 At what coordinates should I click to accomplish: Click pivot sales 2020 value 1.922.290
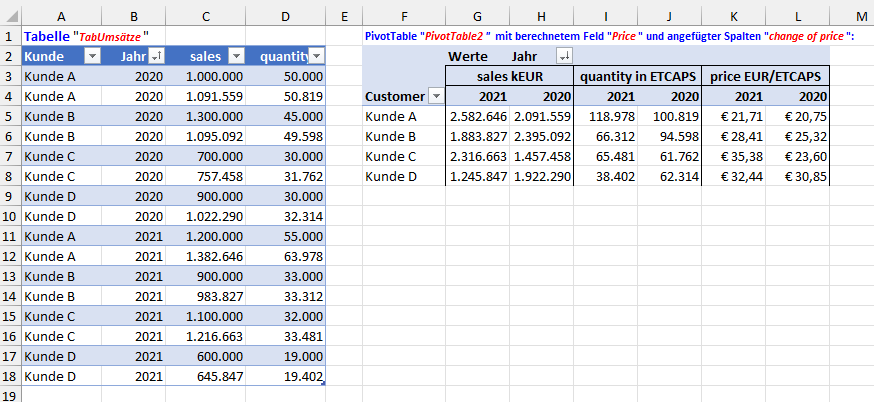coord(542,177)
